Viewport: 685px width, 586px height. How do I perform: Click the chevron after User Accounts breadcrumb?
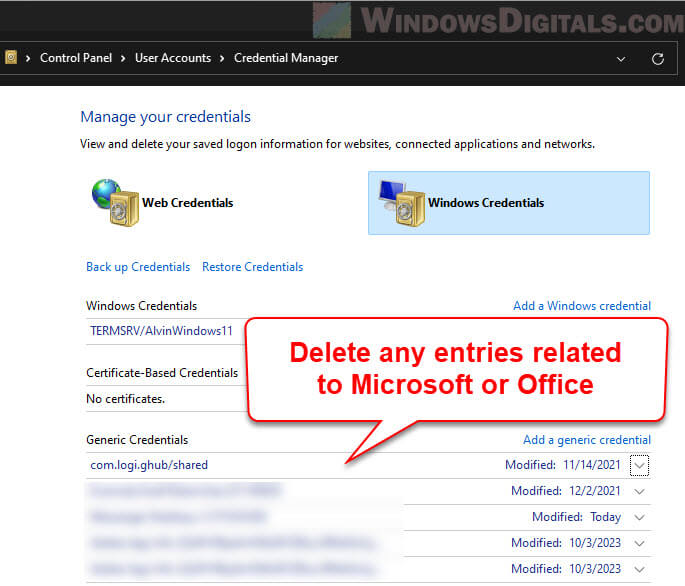coord(222,58)
